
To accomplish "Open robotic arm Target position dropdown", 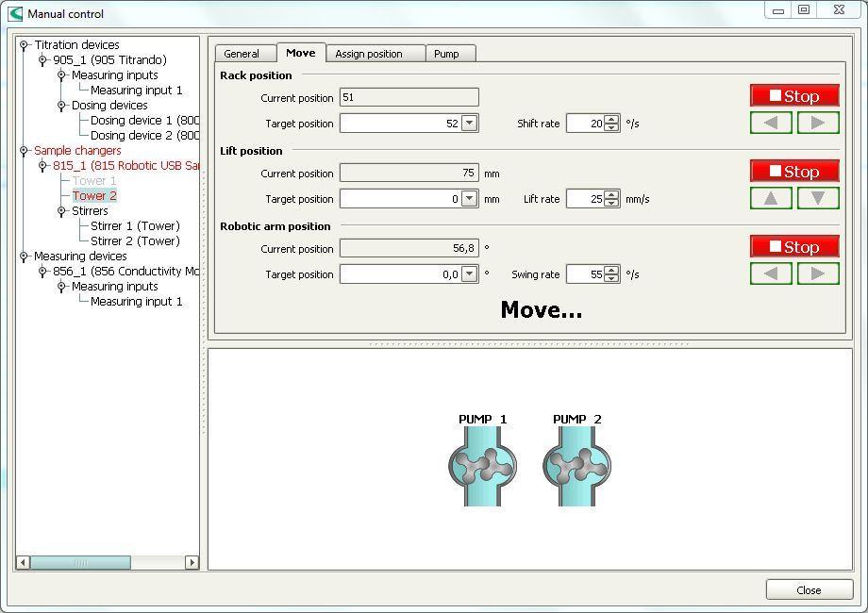I will pyautogui.click(x=469, y=273).
